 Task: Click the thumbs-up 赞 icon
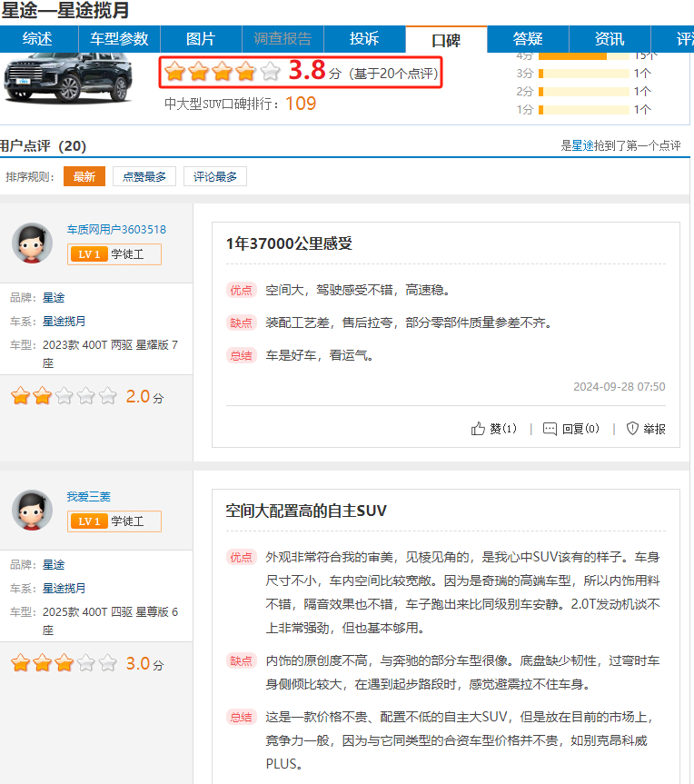tap(478, 429)
